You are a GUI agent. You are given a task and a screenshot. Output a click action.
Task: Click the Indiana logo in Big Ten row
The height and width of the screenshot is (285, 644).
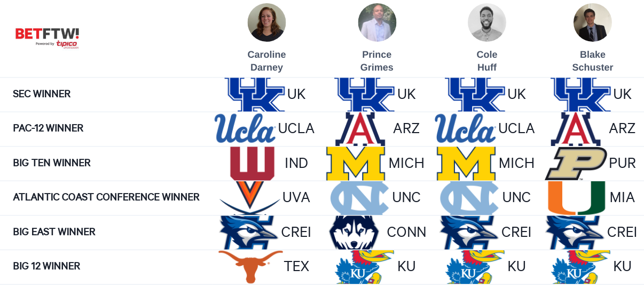click(252, 164)
